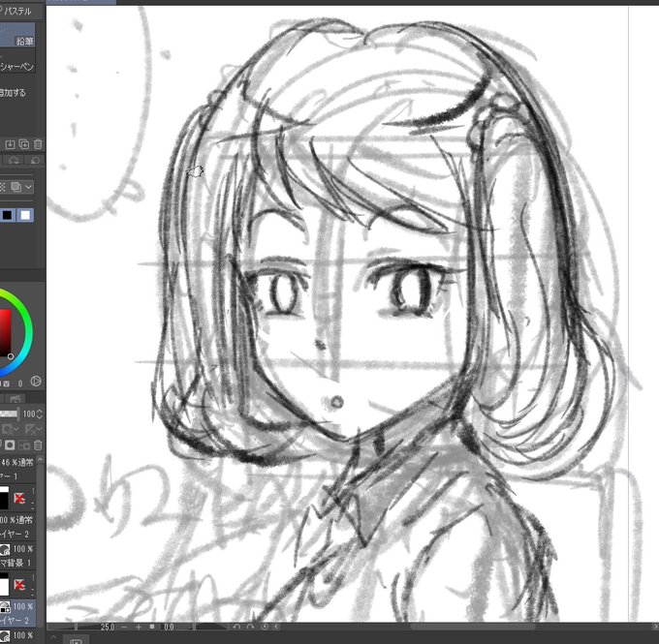Click duplicate sub tool icon
The height and width of the screenshot is (644, 659).
pos(24,144)
